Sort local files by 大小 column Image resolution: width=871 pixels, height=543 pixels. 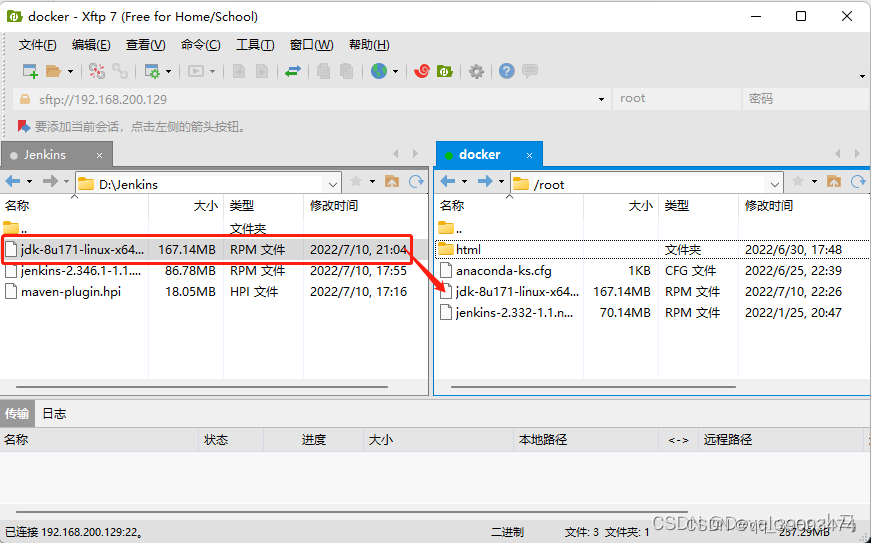tap(186, 206)
